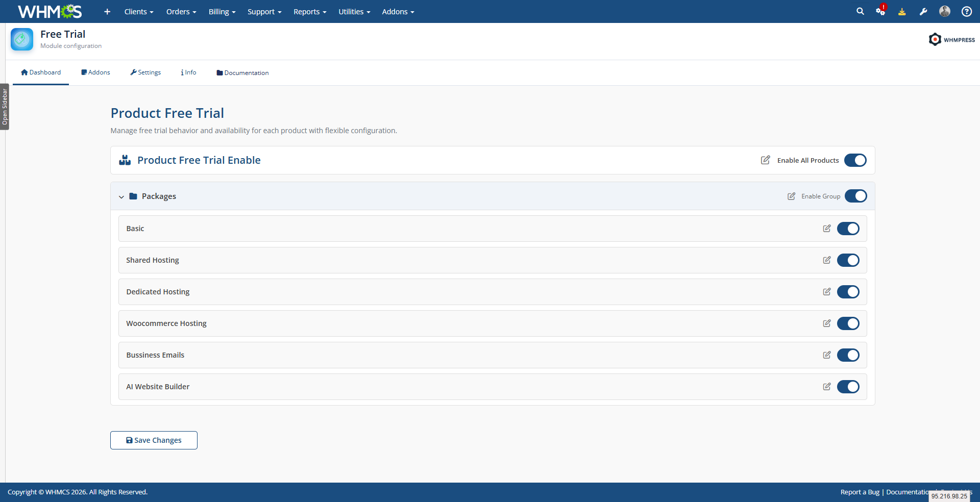Follow the Report a Bug footer link
Image resolution: width=980 pixels, height=502 pixels.
(x=860, y=492)
